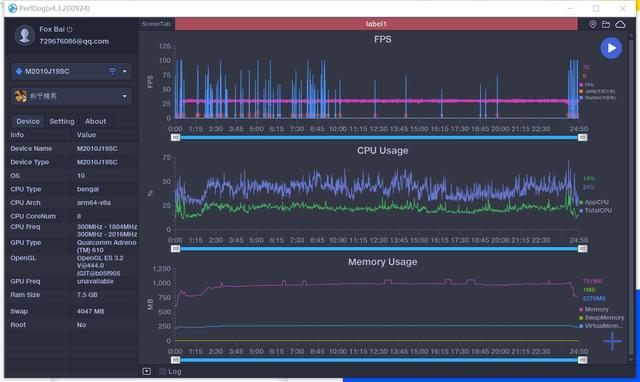Click the Memory Usage range slider right handle
Screen dimensions: 640x382
click(582, 360)
